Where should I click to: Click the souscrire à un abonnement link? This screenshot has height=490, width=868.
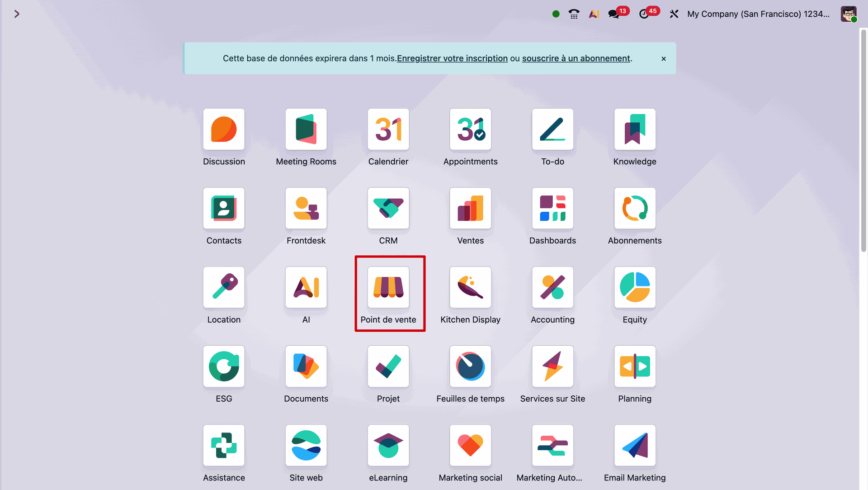click(576, 58)
